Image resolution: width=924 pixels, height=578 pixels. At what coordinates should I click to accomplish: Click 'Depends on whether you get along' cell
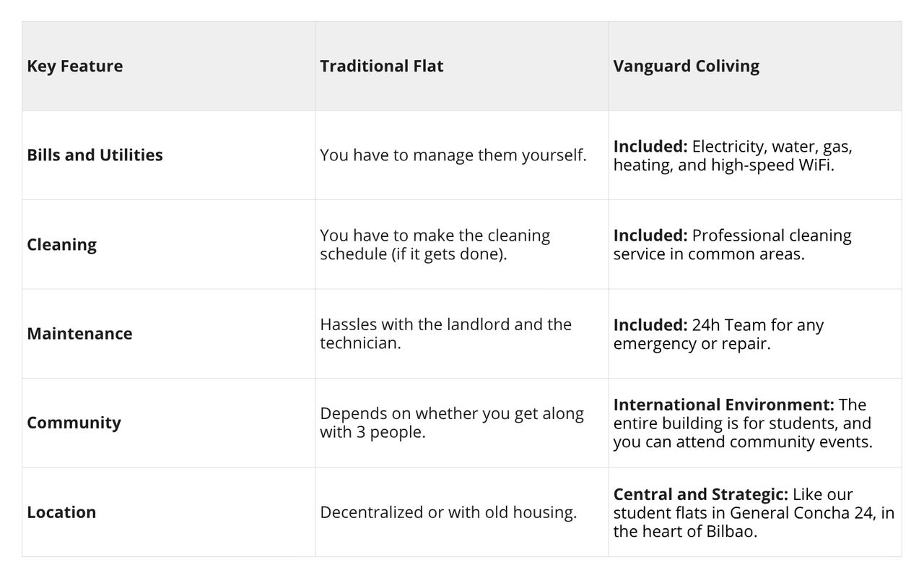451,423
